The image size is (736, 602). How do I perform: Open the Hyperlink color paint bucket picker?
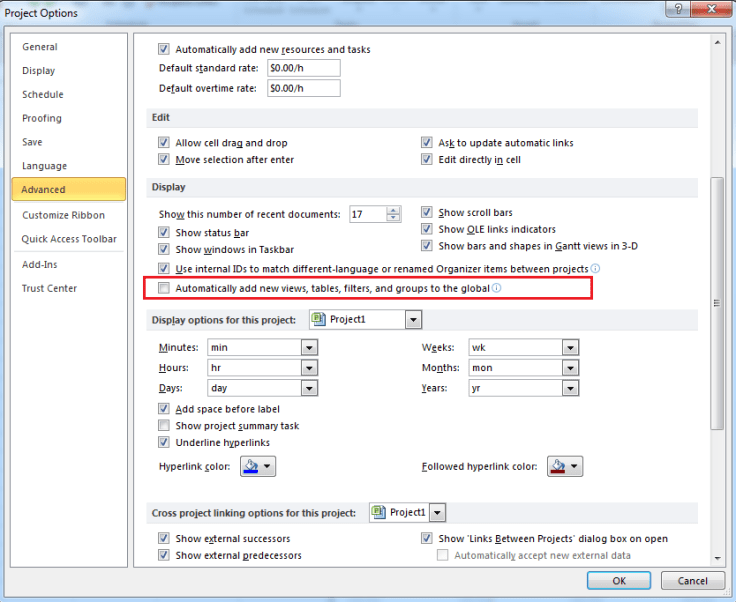[258, 467]
